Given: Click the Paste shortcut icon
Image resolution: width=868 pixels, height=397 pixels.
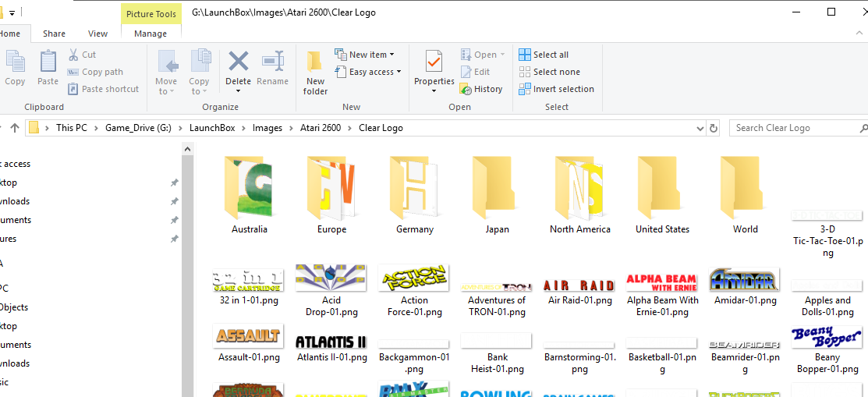Looking at the screenshot, I should [x=73, y=89].
